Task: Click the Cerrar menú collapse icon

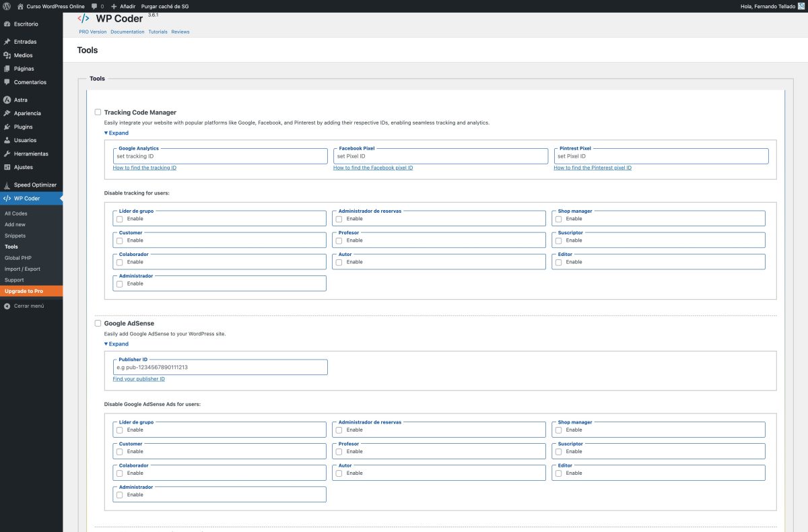Action: point(7,306)
